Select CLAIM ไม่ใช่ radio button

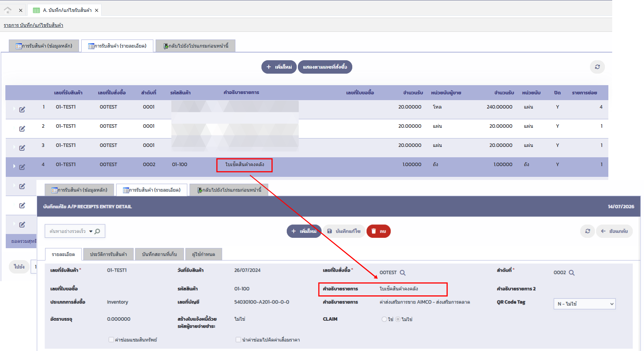[398, 319]
